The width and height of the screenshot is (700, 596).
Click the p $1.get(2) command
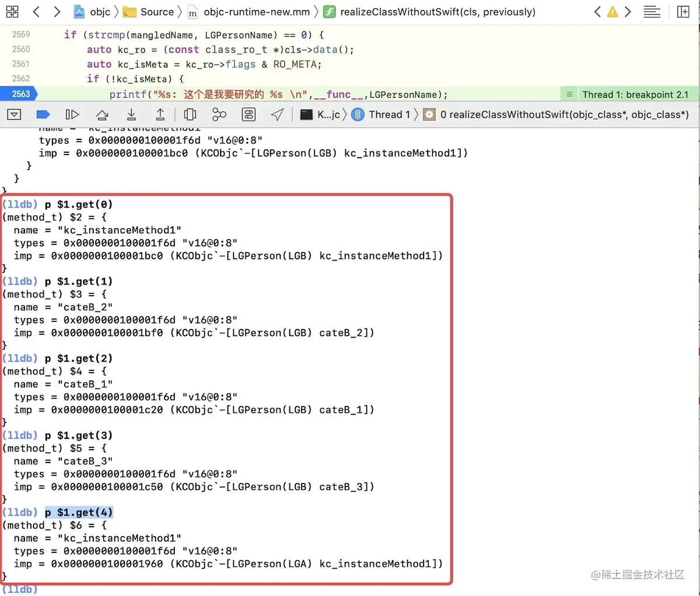pos(79,359)
